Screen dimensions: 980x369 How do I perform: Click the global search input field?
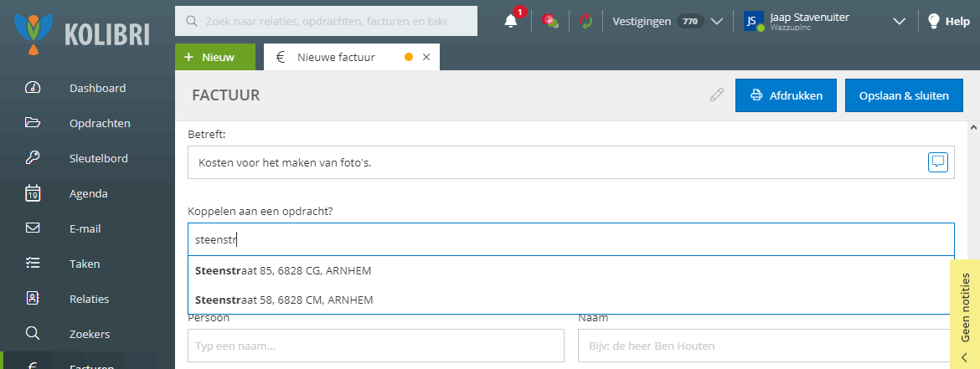tap(327, 21)
